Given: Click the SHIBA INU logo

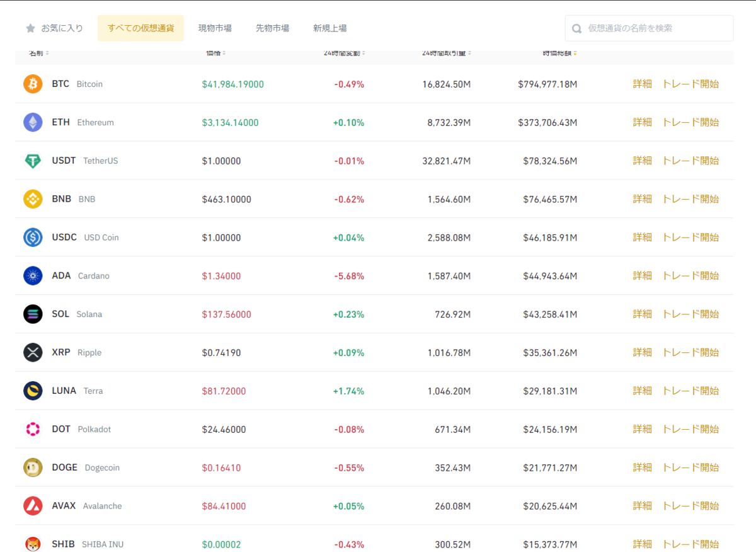Looking at the screenshot, I should point(33,544).
